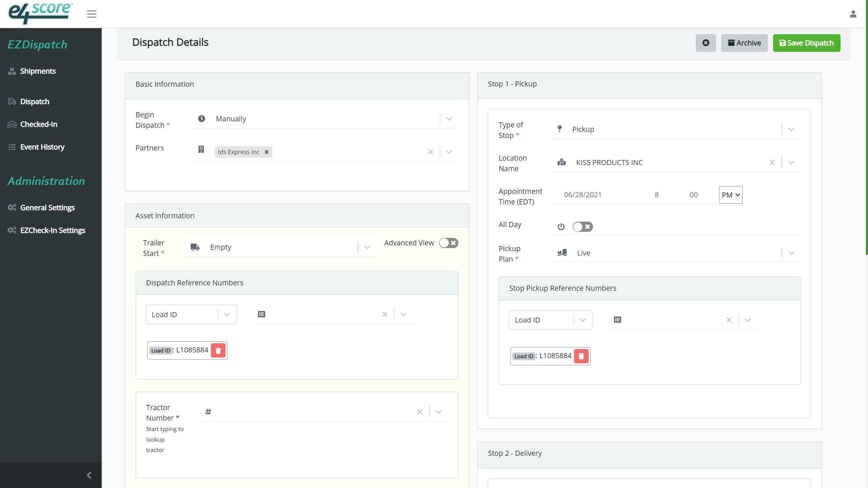The width and height of the screenshot is (868, 488).
Task: Click the appointment date field 06/28/2021
Action: click(x=583, y=195)
